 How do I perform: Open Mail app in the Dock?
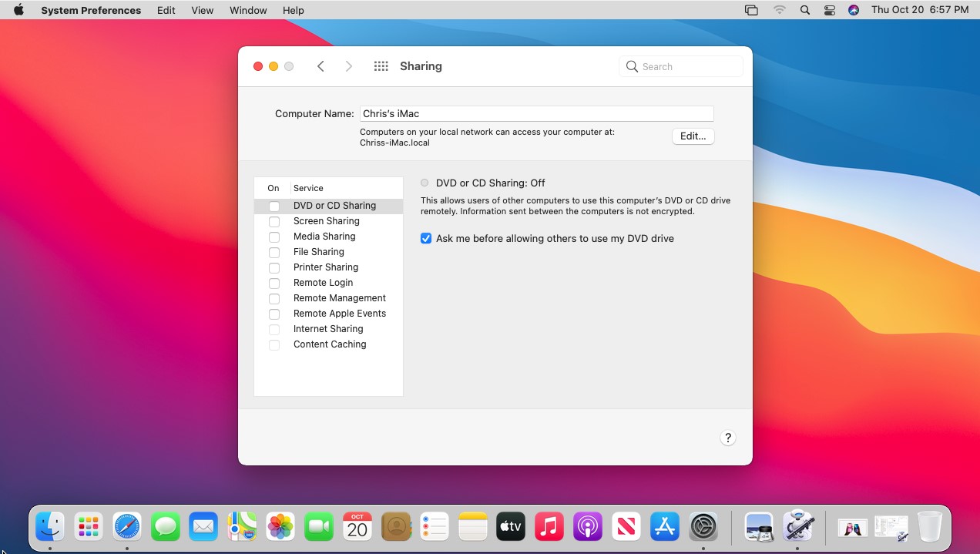(x=203, y=527)
